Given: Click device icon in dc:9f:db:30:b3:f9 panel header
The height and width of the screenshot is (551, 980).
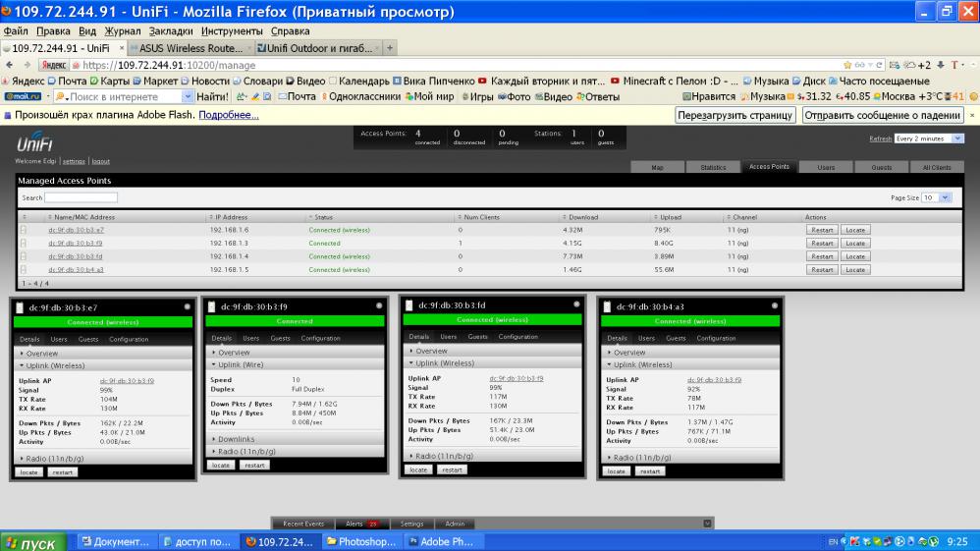Looking at the screenshot, I should [x=211, y=306].
